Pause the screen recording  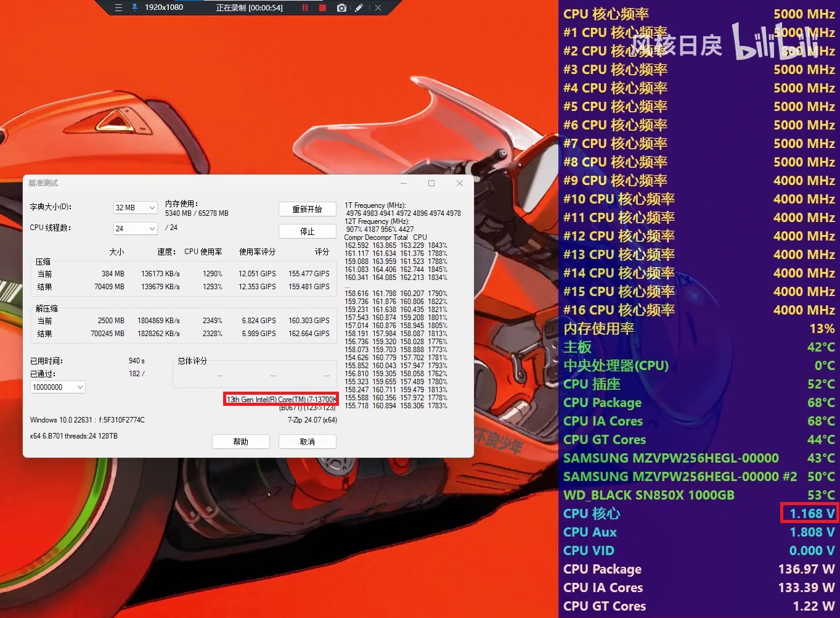pos(304,7)
